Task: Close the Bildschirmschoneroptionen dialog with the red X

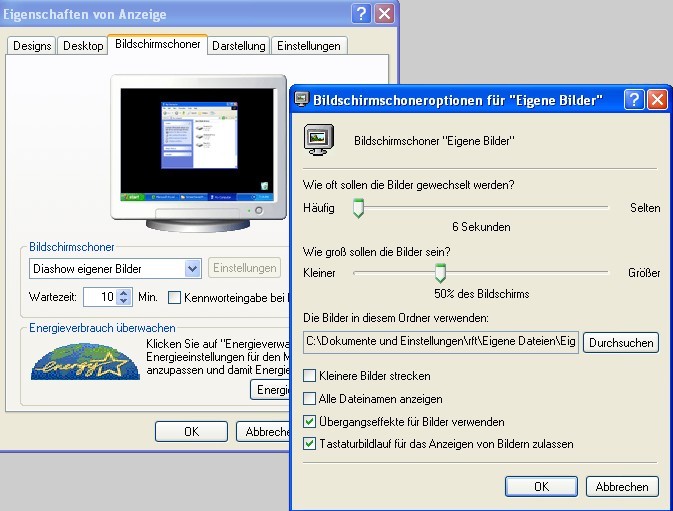Action: (x=657, y=100)
